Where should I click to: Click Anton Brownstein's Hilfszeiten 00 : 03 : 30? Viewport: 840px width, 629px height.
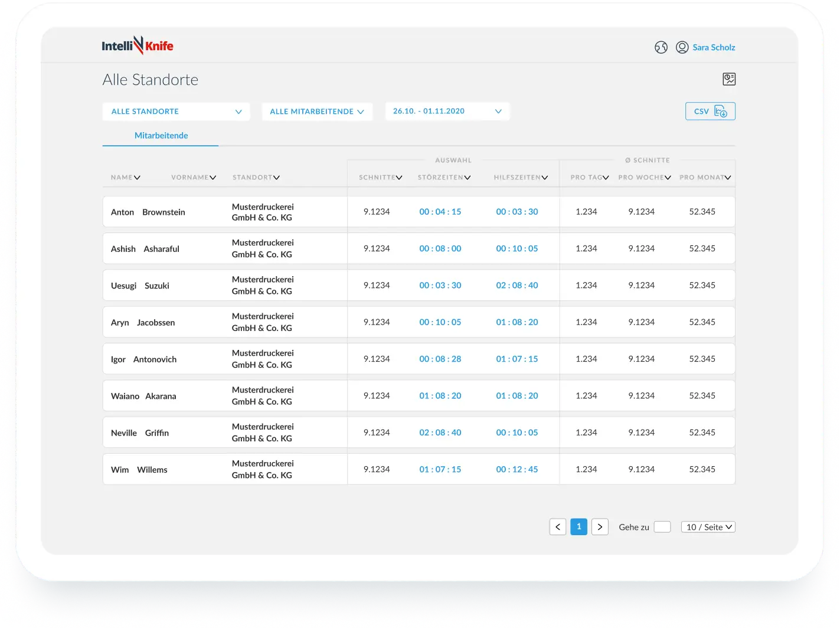tap(517, 212)
